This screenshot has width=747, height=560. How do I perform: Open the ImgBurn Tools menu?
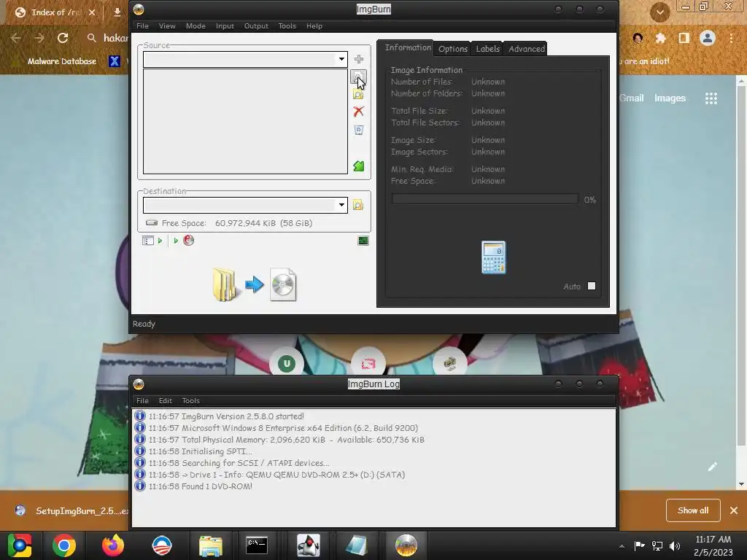click(287, 26)
